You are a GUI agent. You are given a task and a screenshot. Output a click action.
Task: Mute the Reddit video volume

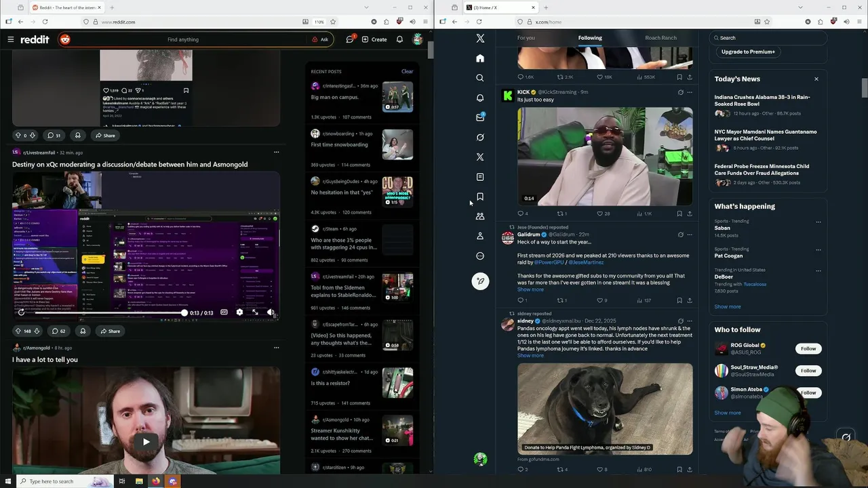coord(271,312)
